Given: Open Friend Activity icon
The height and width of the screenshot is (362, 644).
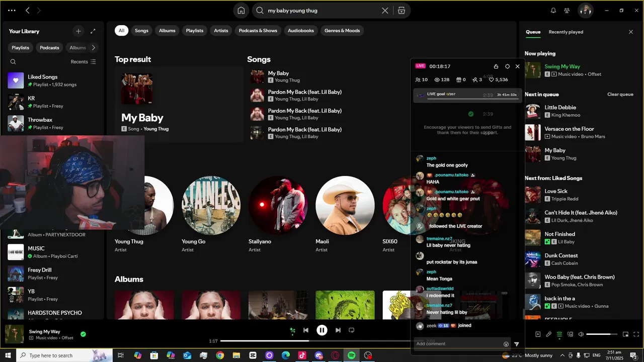Looking at the screenshot, I should tap(567, 10).
